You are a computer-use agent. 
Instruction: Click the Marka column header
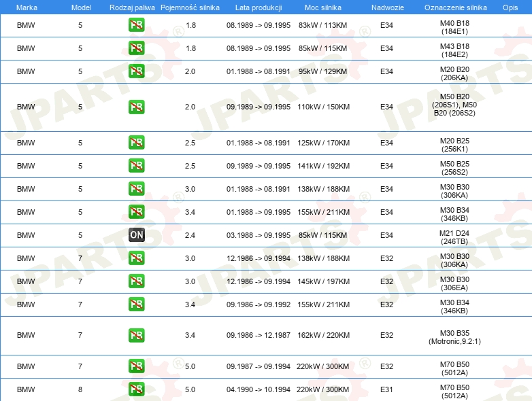(x=27, y=7)
